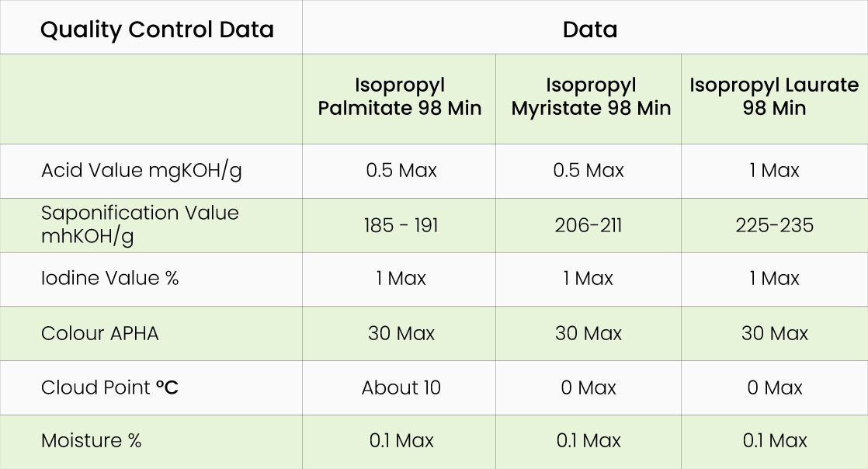Viewport: 868px width, 469px height.
Task: Select Isopropyl Palmitate's 30 Max colour cell
Action: (401, 333)
